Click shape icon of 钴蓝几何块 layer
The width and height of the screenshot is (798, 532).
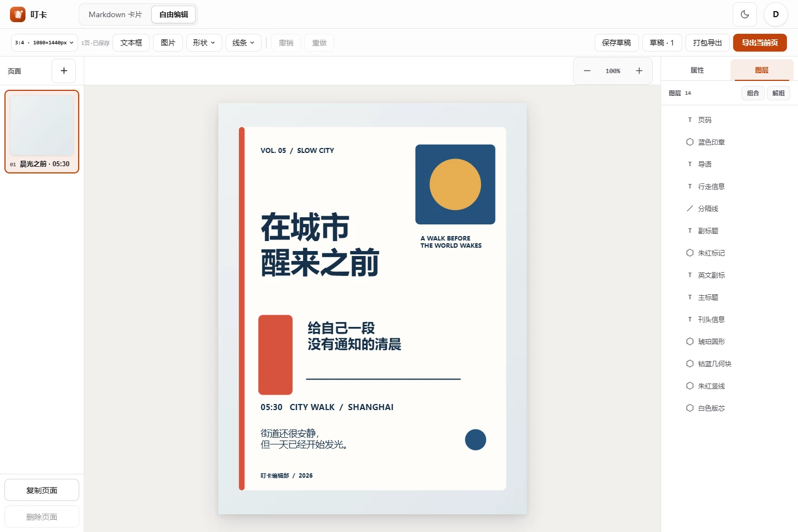point(690,364)
